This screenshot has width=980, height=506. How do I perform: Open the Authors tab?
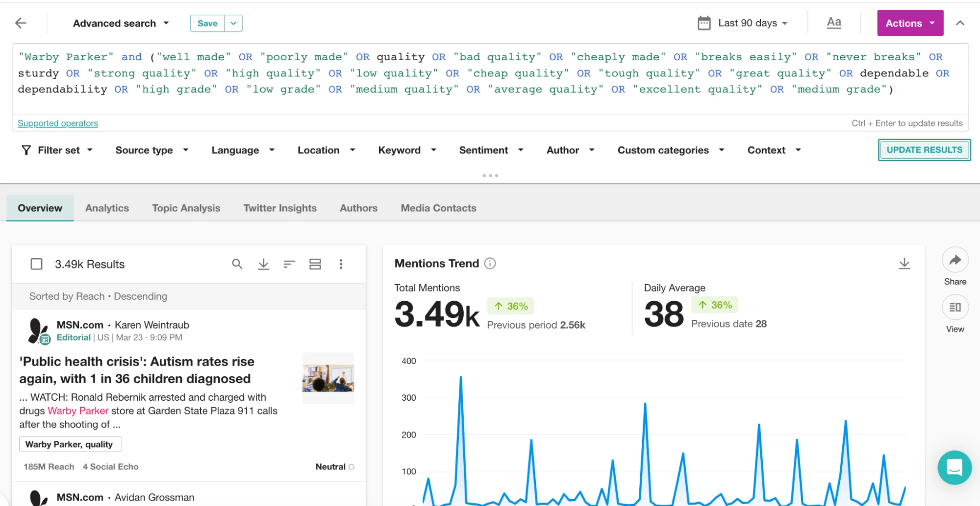point(359,208)
